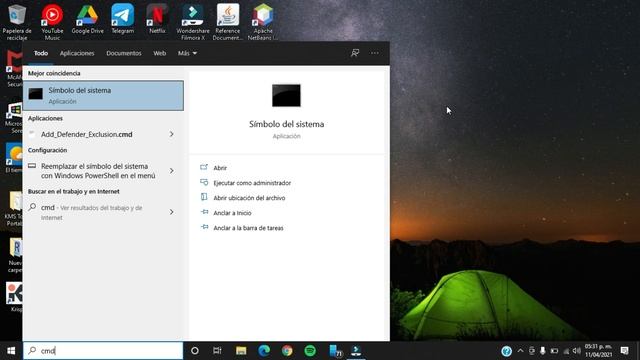
Task: Click the taskbar clock and date
Action: (x=598, y=351)
